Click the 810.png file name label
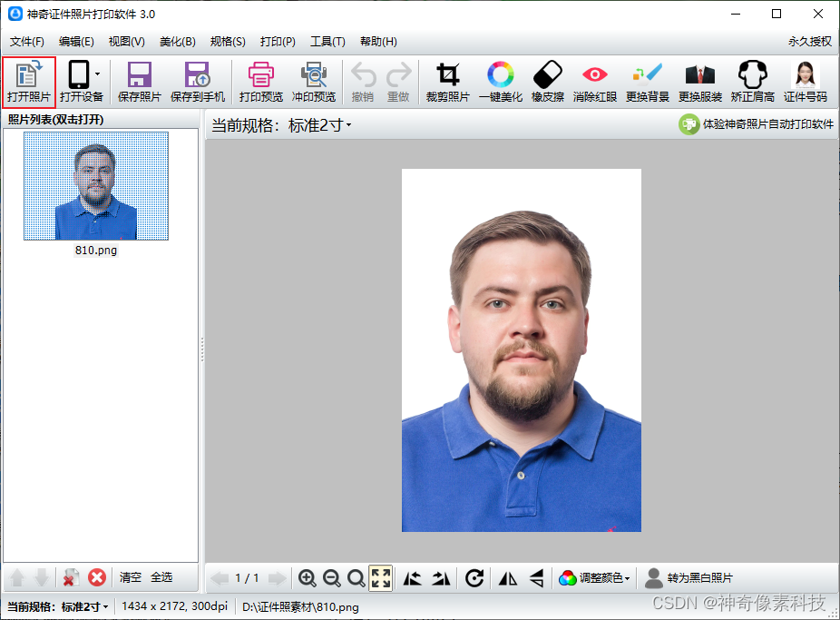 [96, 250]
